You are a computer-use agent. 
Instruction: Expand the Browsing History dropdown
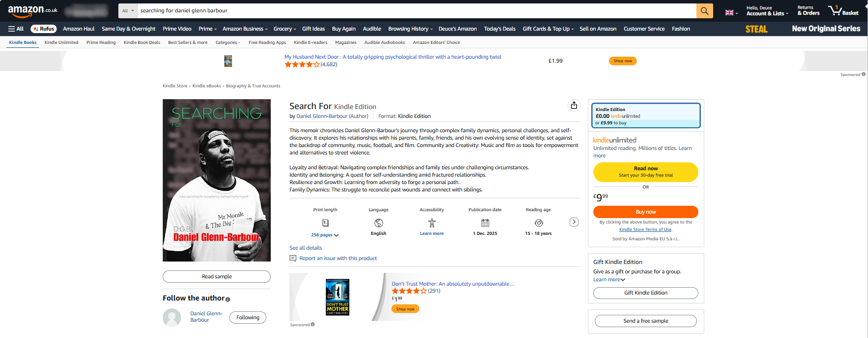click(410, 29)
